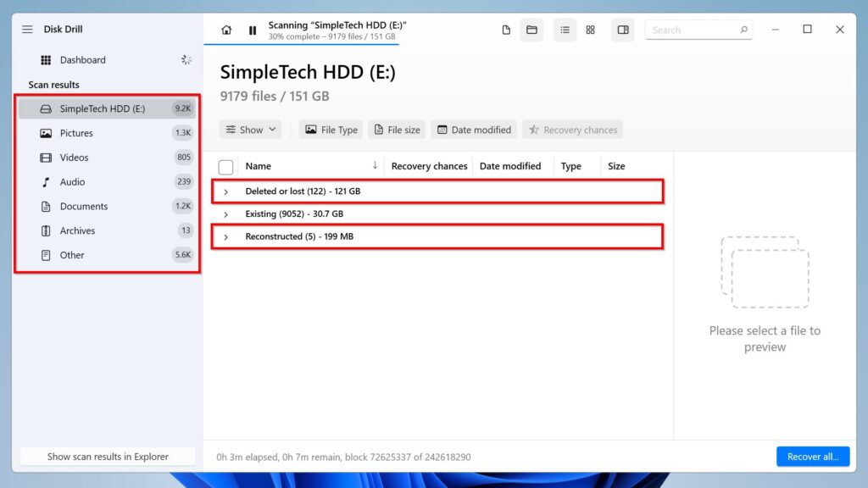Pause the running scan
Screen dimensions: 868x488
pyautogui.click(x=253, y=30)
